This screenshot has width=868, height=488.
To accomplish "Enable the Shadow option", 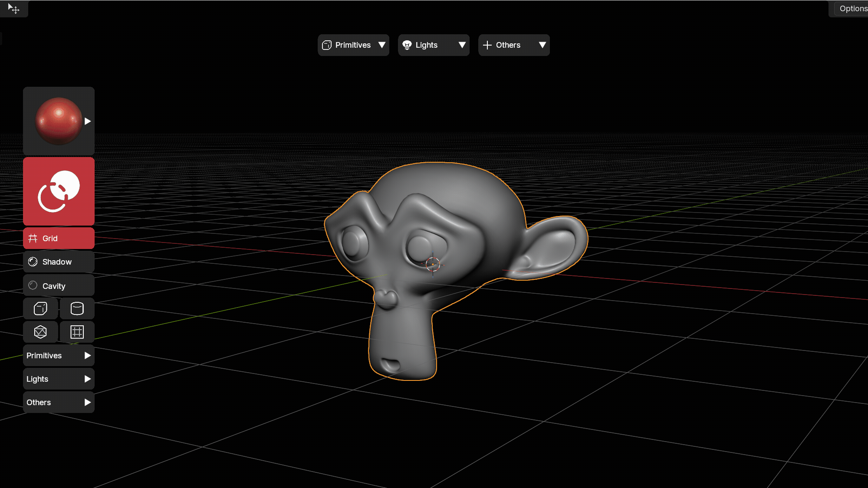I will tap(59, 262).
